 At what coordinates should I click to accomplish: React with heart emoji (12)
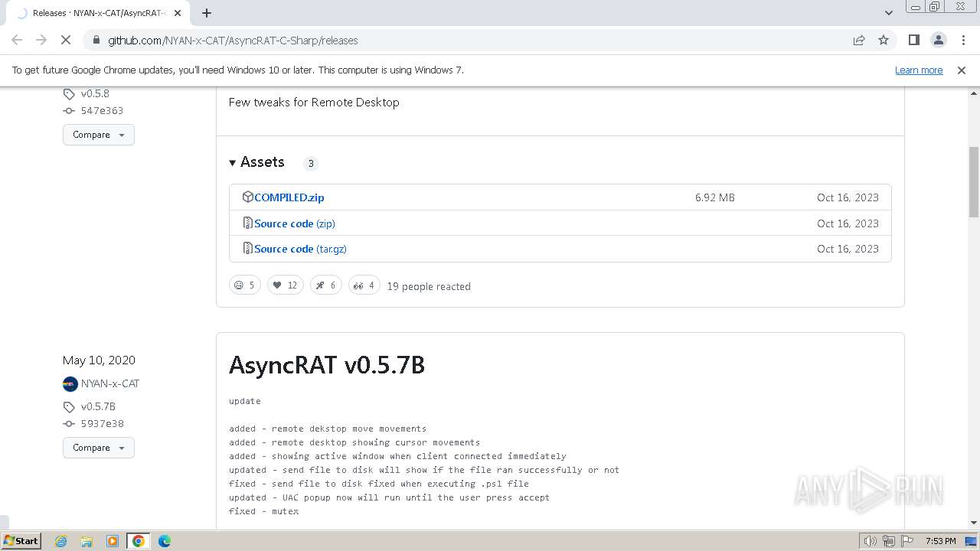[286, 285]
